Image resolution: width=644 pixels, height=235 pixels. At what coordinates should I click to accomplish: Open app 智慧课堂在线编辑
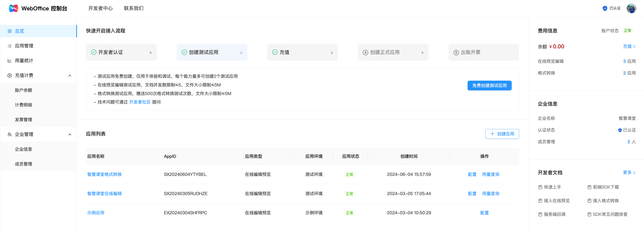click(x=104, y=194)
